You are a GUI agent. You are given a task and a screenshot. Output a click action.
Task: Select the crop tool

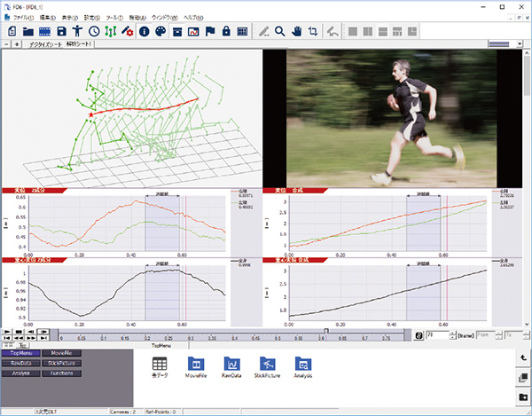[311, 32]
